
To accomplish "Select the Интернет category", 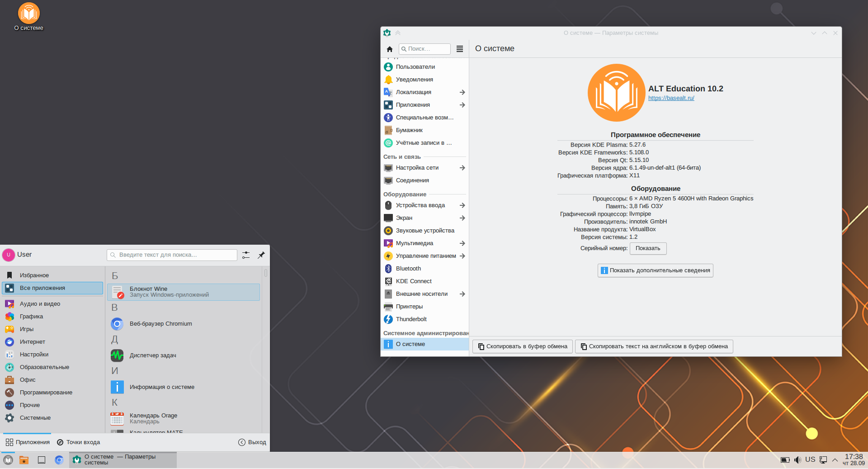I will tap(52, 342).
